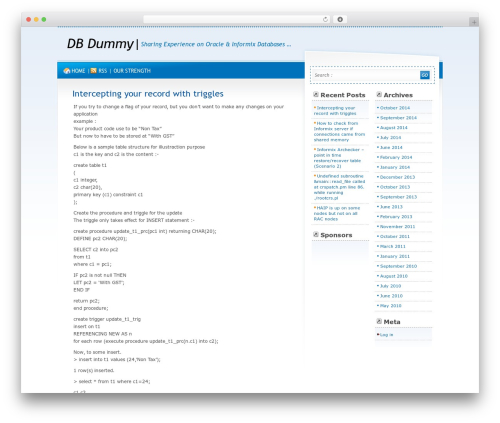Open the January 2014 archive
500x423 pixels.
(395, 167)
